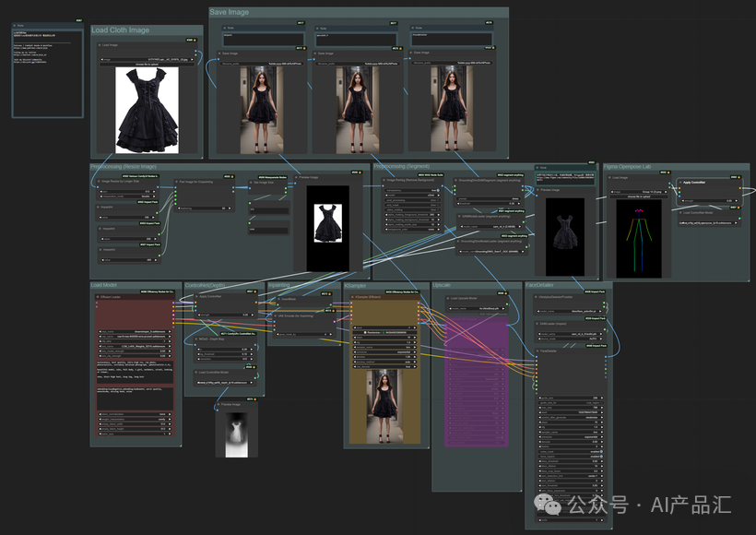Open sampler_name dropdown in KSampler (Efficient)

[384, 347]
